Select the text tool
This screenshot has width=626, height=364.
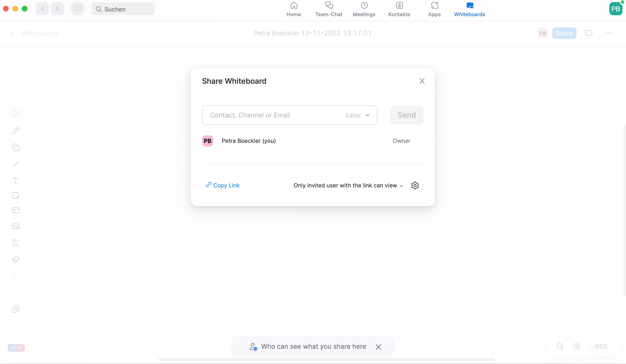(16, 180)
